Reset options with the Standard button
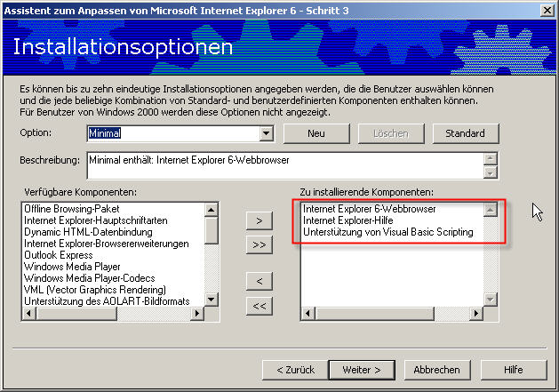559x392 pixels. tap(465, 133)
